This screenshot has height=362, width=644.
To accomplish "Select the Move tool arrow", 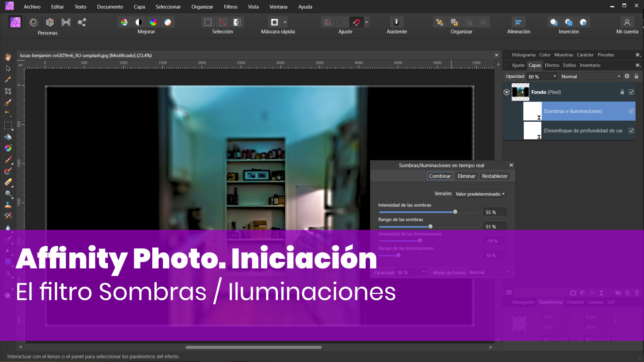I will [x=8, y=68].
